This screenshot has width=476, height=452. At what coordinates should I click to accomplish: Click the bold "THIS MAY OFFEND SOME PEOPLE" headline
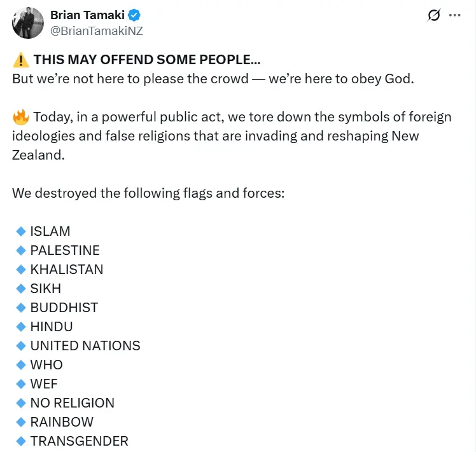(x=146, y=60)
